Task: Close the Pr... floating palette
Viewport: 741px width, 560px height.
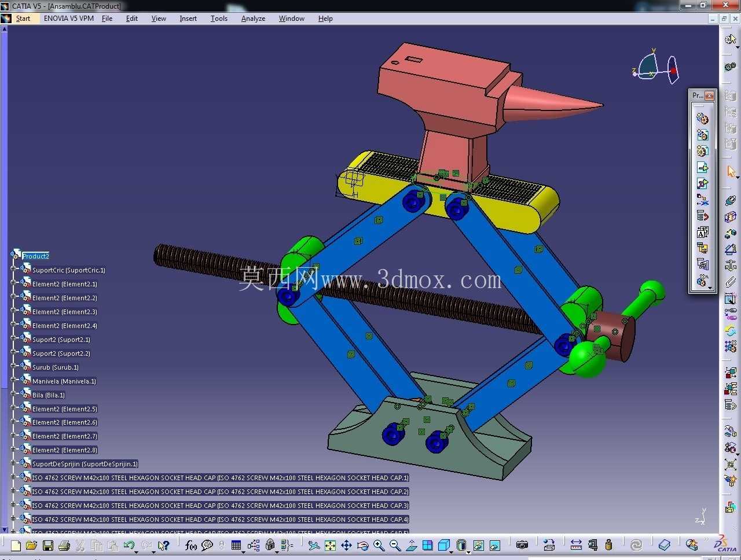Action: [709, 95]
